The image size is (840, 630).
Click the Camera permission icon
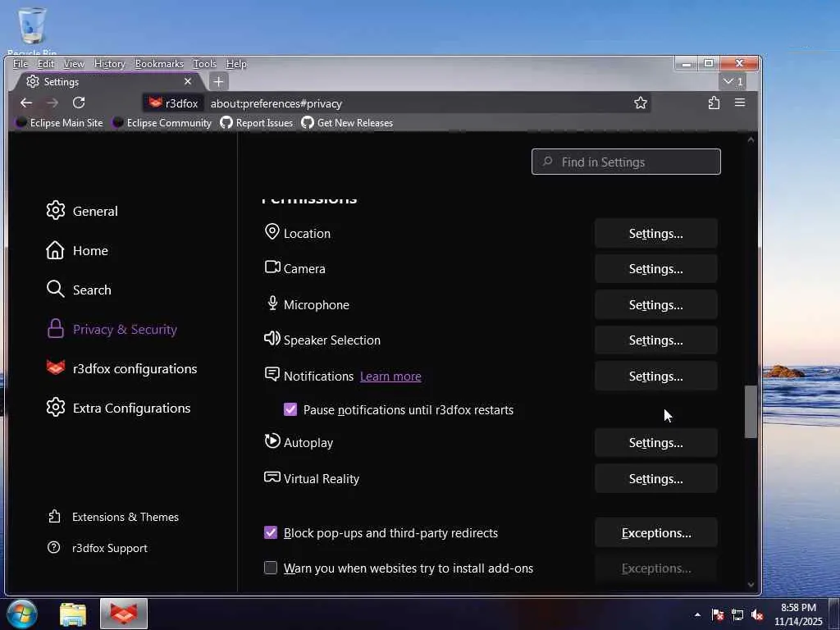[272, 267]
